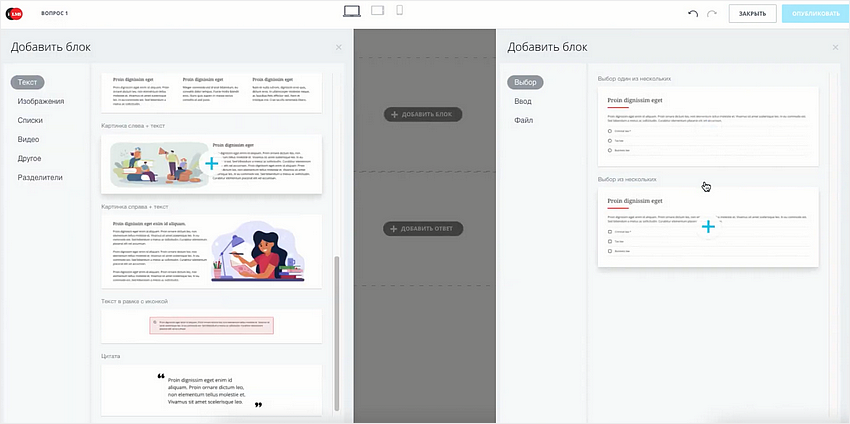Select the Текст category

tap(27, 82)
